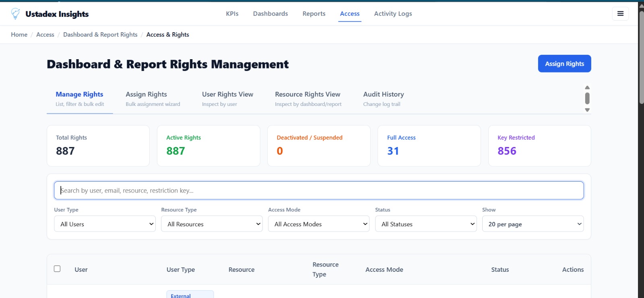
Task: Select the Access nav item
Action: [x=350, y=14]
